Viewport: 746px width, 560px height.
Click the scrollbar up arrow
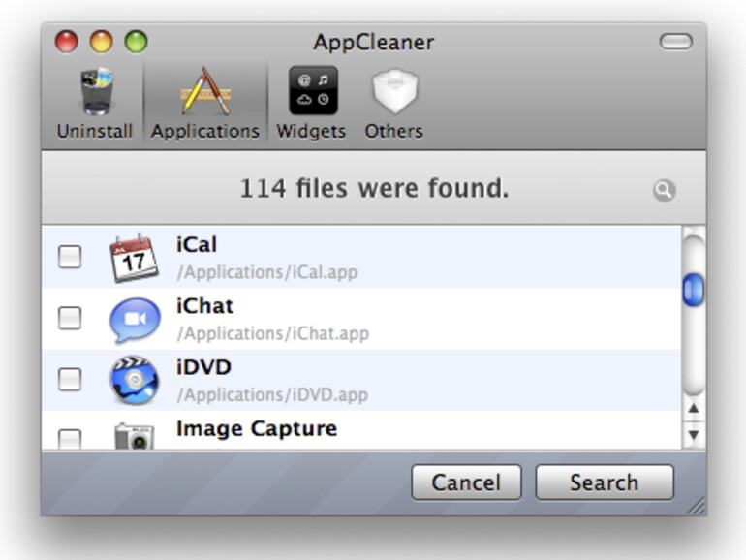[x=693, y=410]
